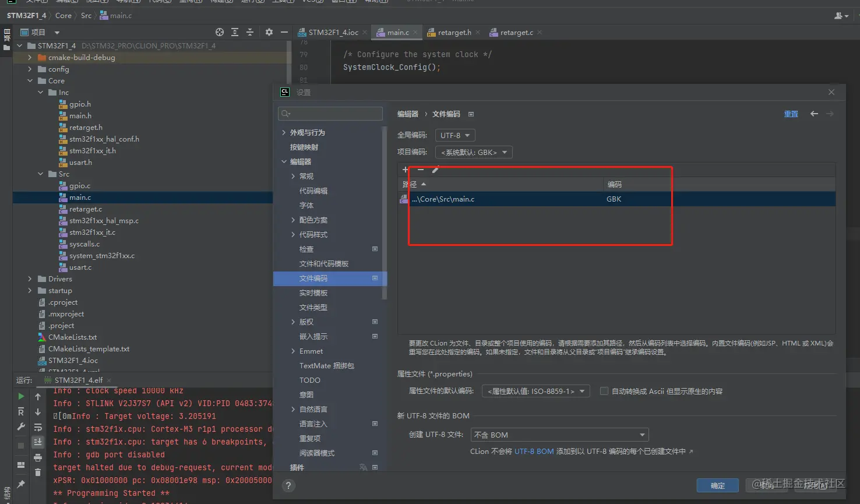Click the user account icon at top right
Image resolution: width=860 pixels, height=504 pixels.
[841, 16]
